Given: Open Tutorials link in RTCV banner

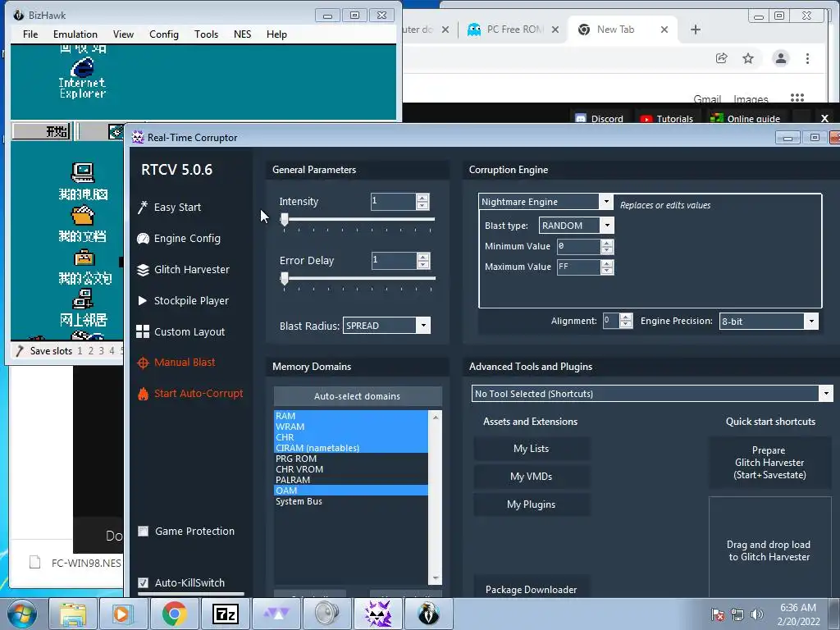Looking at the screenshot, I should click(666, 118).
